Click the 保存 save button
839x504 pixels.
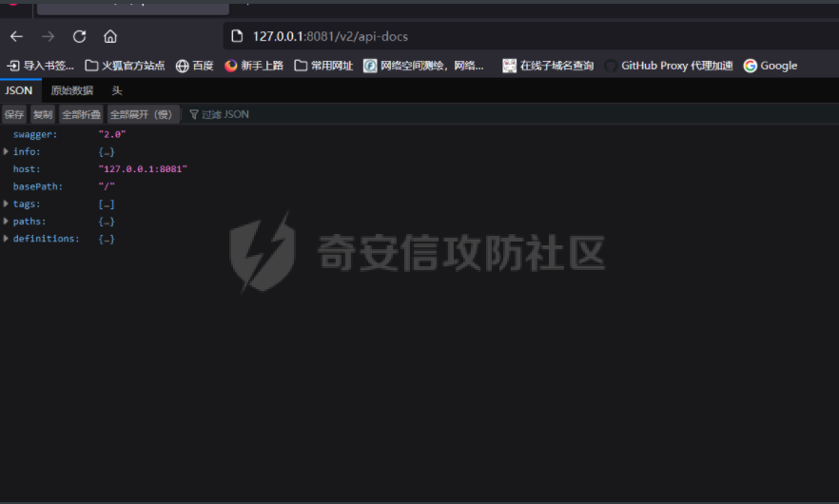pos(14,114)
